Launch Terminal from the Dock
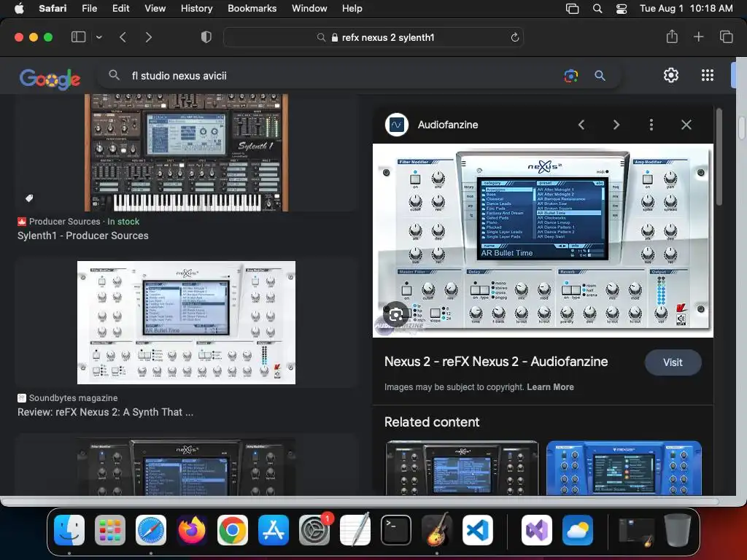Screen dimensions: 747x560 point(396,529)
